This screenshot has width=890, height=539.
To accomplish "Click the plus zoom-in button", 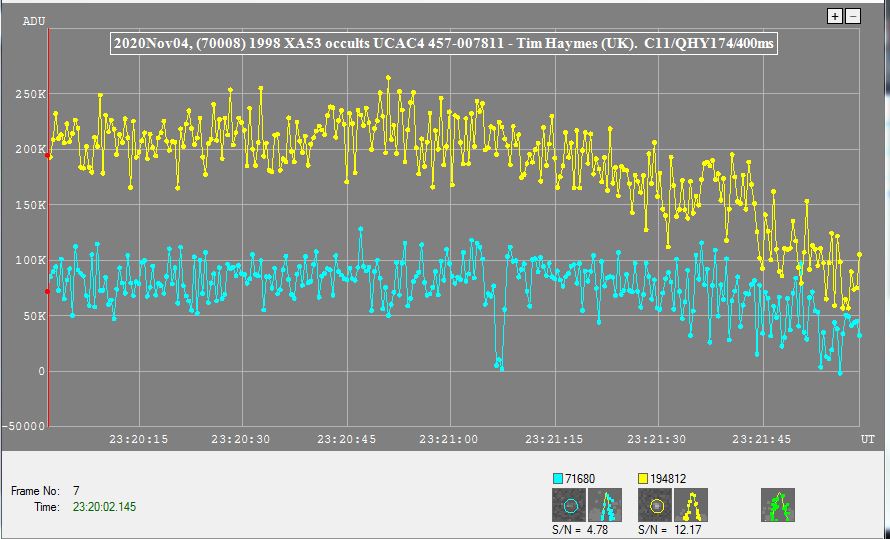I will [835, 16].
